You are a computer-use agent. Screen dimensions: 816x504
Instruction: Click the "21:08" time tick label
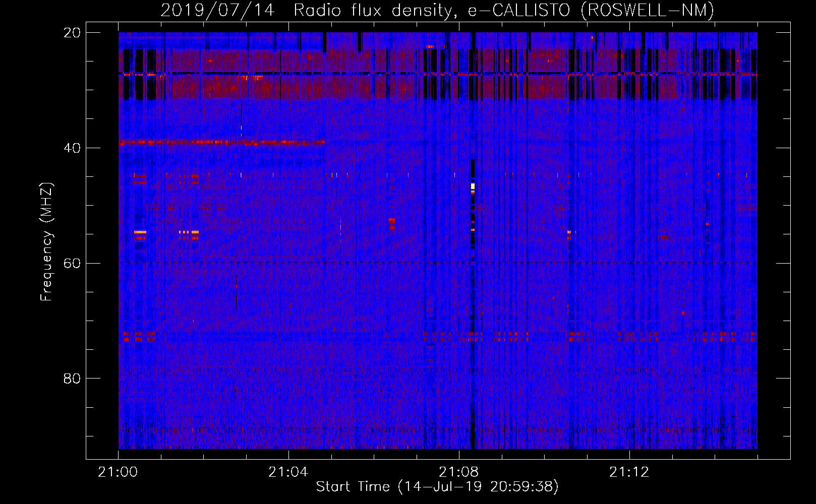[x=459, y=472]
